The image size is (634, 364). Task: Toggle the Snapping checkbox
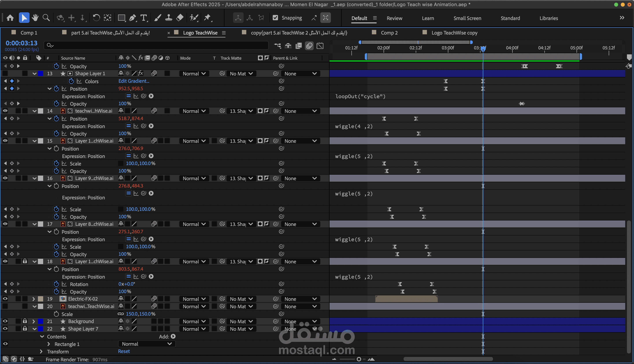275,18
